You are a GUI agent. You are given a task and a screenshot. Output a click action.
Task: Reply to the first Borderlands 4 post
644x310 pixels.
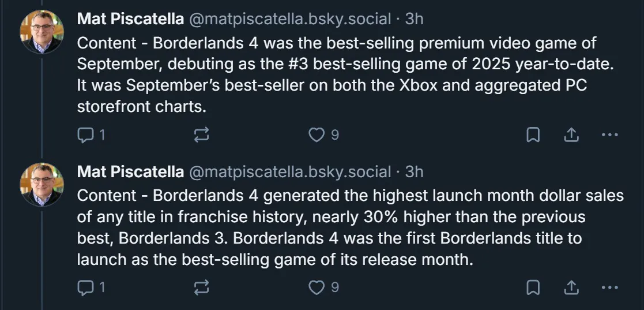[x=85, y=135]
